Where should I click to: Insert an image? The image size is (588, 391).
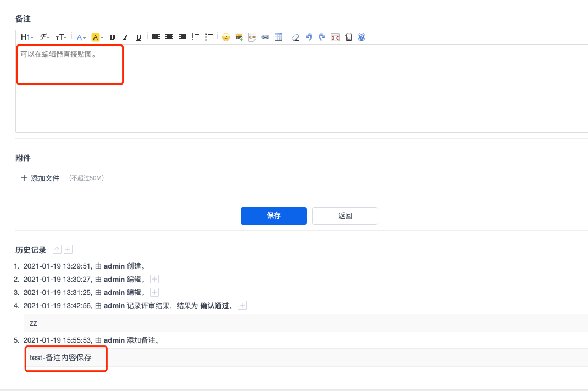tap(239, 37)
